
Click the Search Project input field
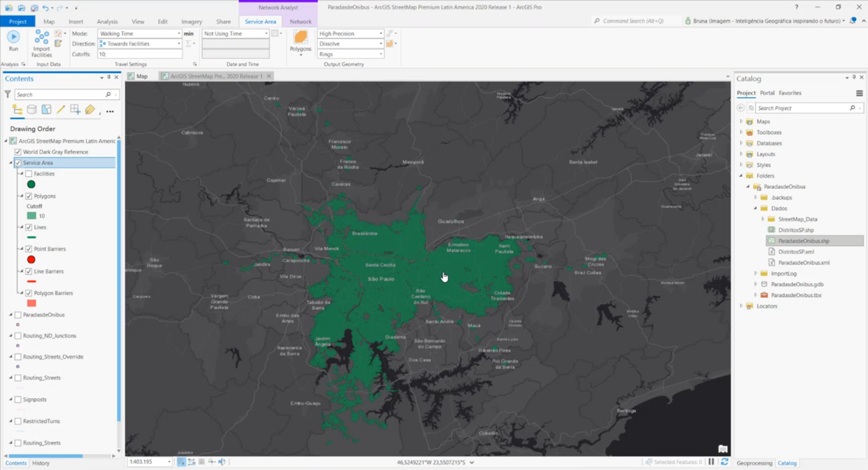[x=802, y=108]
